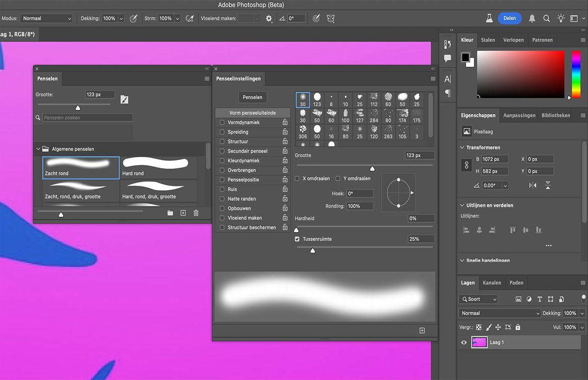The width and height of the screenshot is (588, 380).
Task: Flip horizontal icon in Transformeren
Action: (x=533, y=185)
